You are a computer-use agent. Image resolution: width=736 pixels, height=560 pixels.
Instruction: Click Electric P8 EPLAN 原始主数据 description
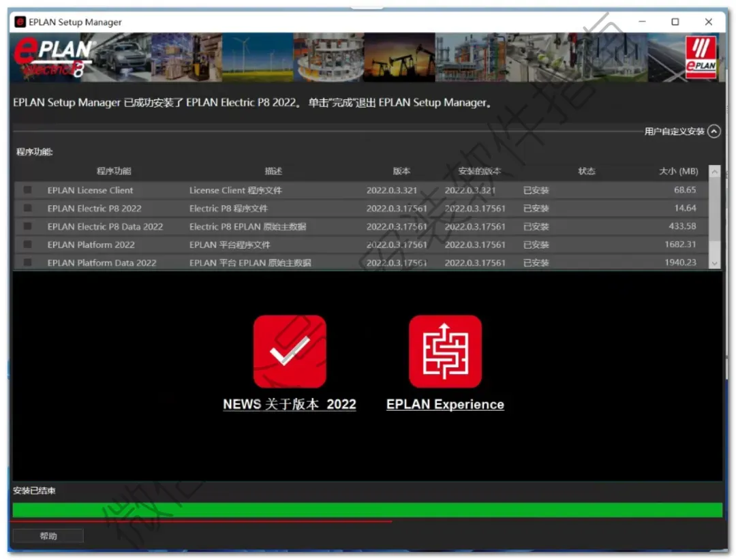[x=248, y=226]
